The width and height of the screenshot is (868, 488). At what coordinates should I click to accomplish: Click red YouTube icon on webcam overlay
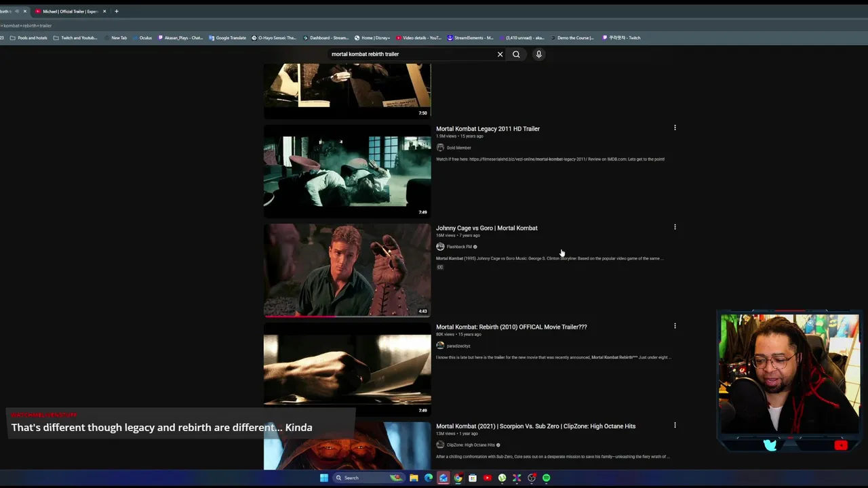(x=841, y=445)
